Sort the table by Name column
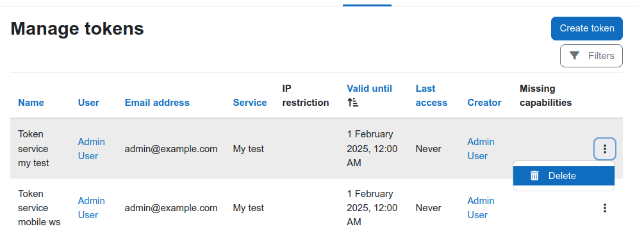 pos(31,103)
